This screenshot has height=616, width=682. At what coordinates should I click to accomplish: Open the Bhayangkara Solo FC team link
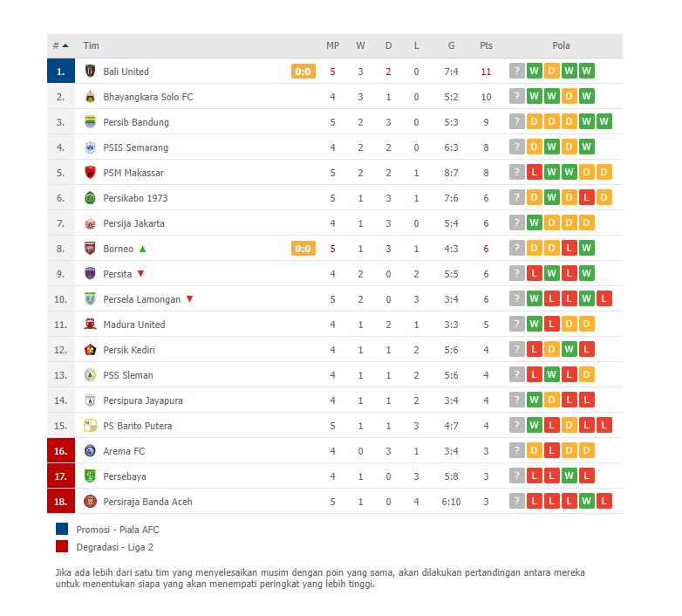(x=148, y=97)
